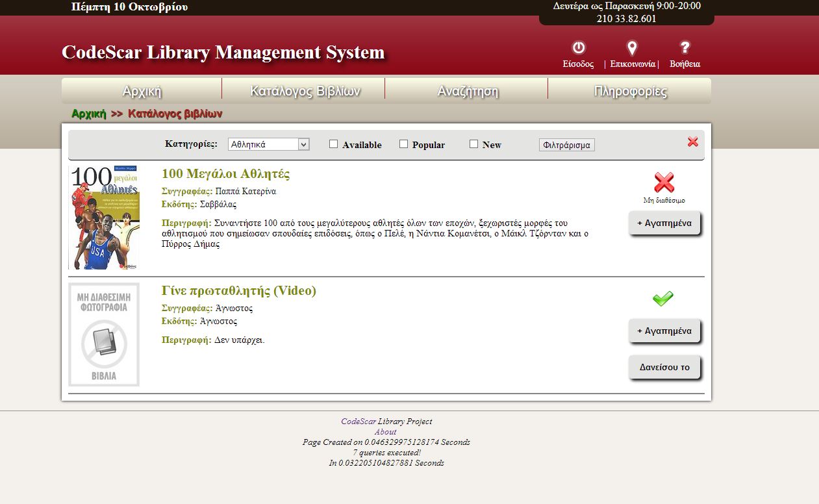Close the filter bar with red X

tap(692, 142)
